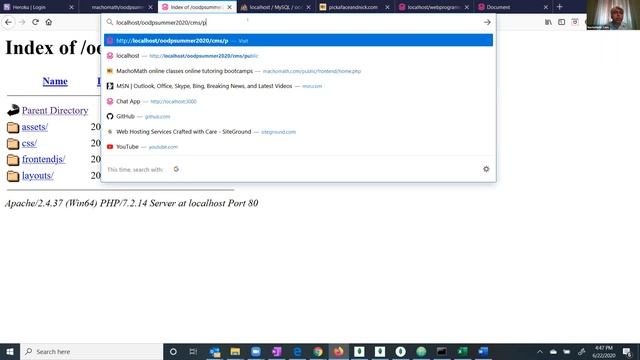The height and width of the screenshot is (360, 640).
Task: Click the browser forward arrow button
Action: [22, 22]
